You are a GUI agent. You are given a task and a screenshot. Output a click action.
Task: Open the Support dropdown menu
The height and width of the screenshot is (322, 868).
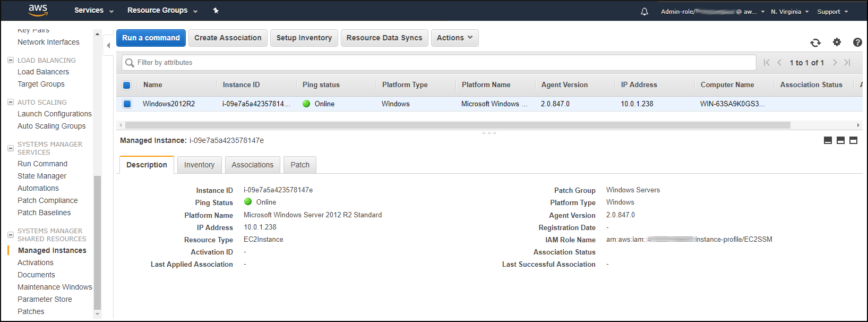coord(832,12)
